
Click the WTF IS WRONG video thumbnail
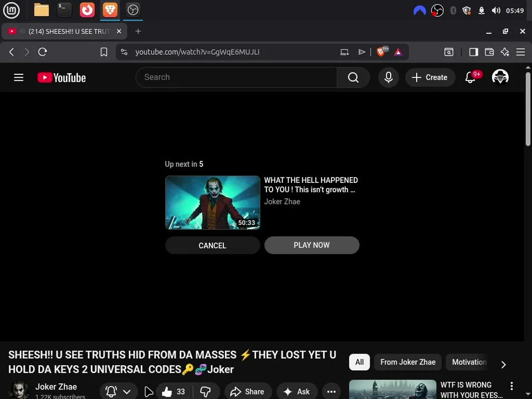pos(392,390)
